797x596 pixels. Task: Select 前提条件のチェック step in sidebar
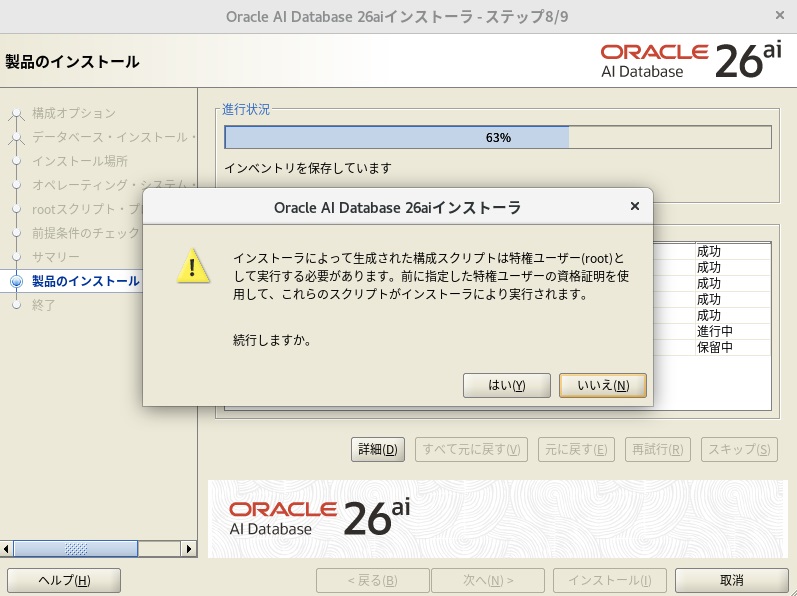[87, 233]
